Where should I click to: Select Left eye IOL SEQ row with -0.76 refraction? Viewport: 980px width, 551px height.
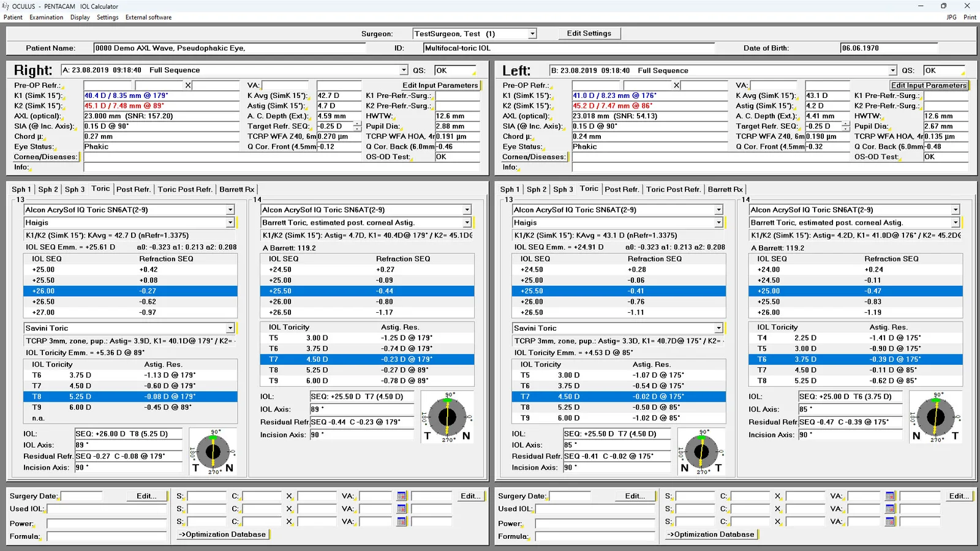[x=619, y=302]
